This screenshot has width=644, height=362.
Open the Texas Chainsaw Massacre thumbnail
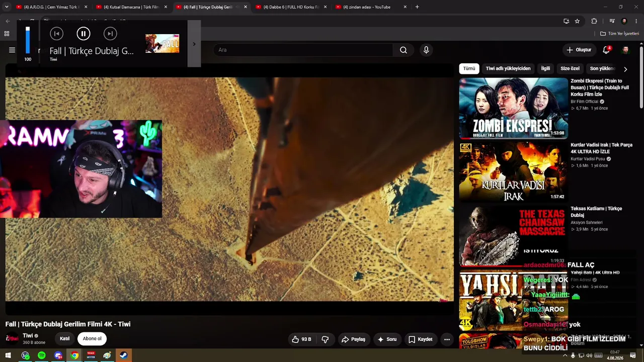[x=513, y=235]
